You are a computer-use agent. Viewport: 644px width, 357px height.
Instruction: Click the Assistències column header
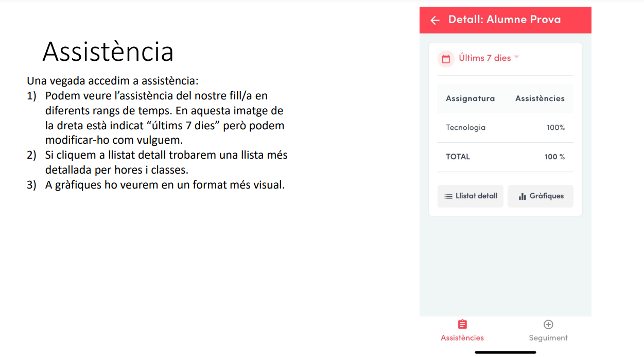(539, 98)
